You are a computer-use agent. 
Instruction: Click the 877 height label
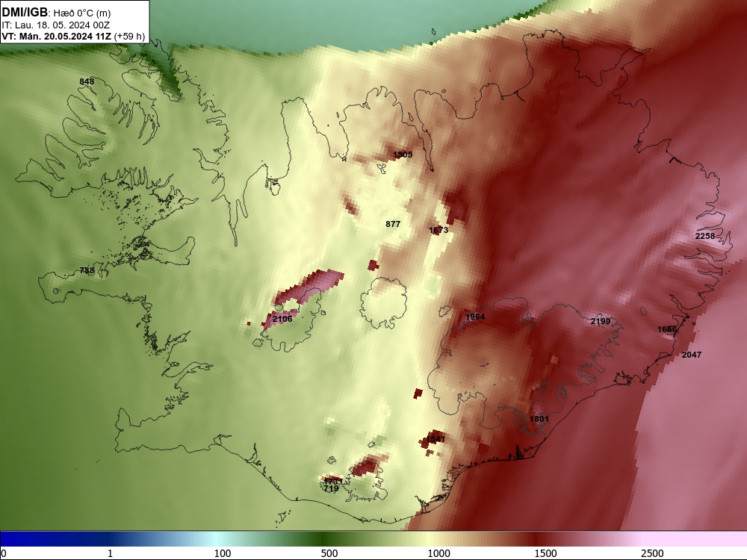[x=393, y=224]
